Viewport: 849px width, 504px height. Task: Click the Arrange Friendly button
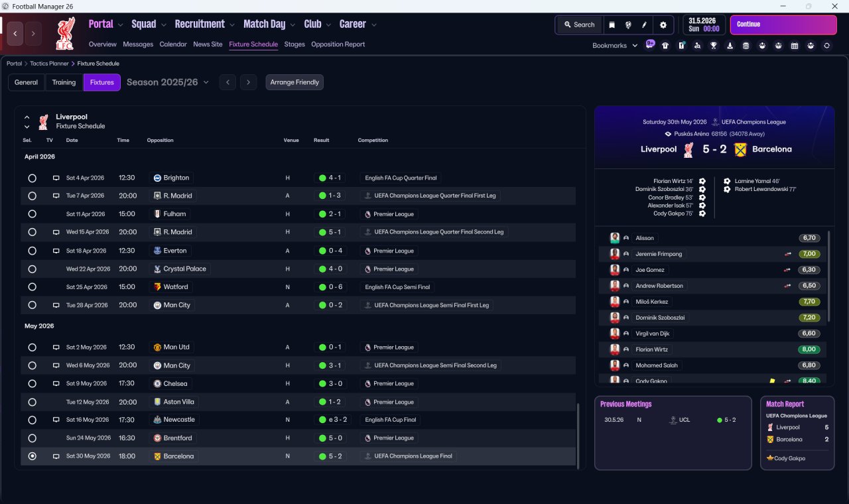pos(294,82)
